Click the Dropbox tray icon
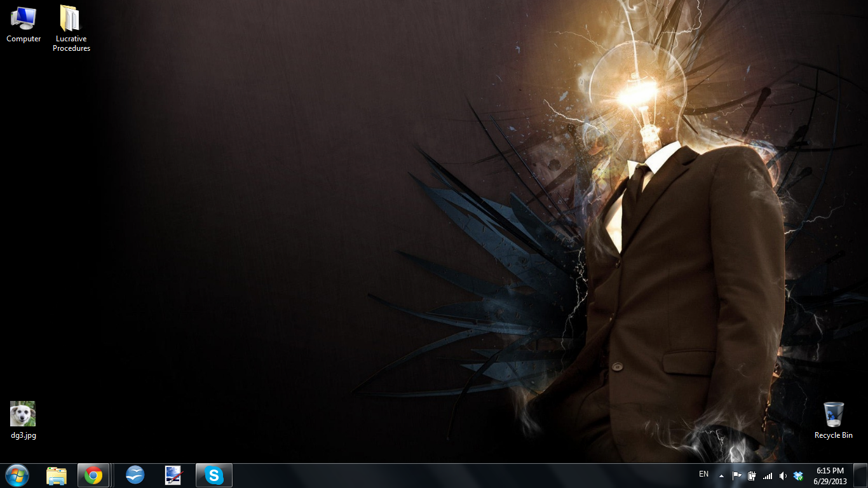The height and width of the screenshot is (488, 868). coord(798,476)
